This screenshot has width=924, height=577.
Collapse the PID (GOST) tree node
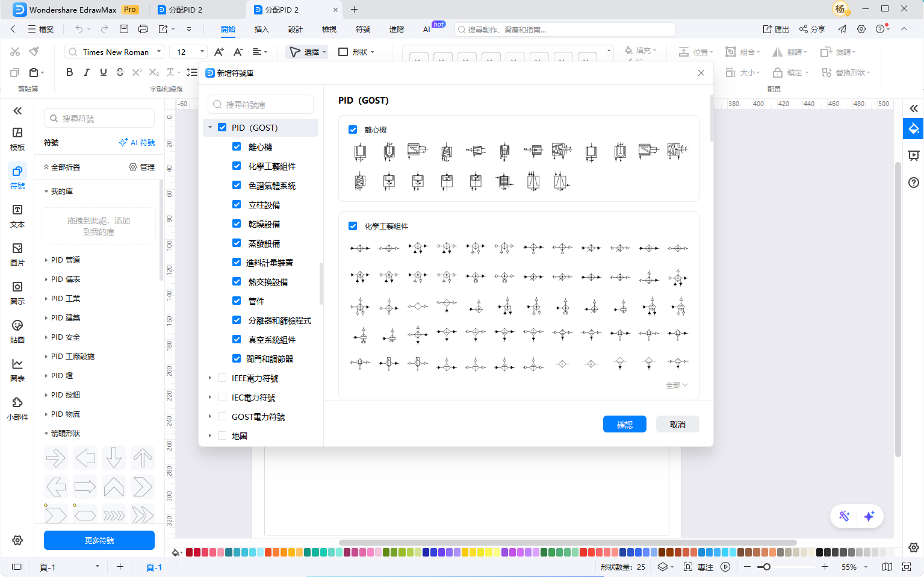pos(210,128)
